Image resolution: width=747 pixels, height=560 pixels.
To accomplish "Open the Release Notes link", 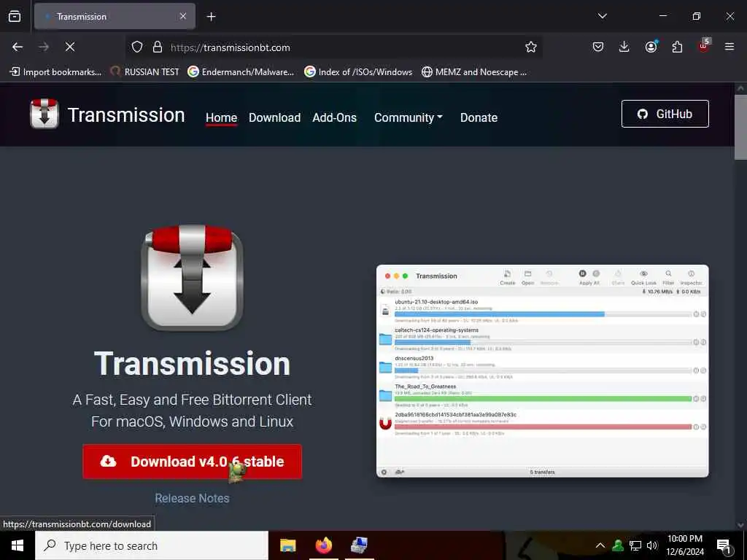I will click(x=192, y=498).
